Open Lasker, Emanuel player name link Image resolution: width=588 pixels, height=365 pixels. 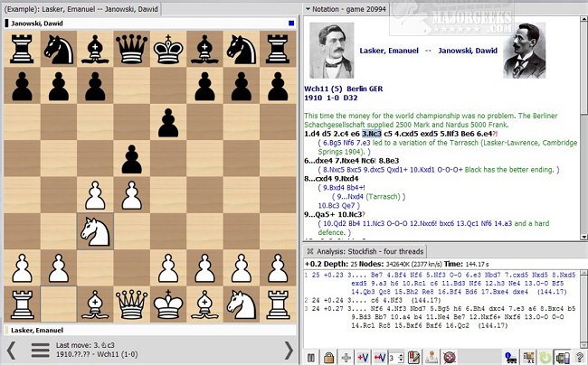389,51
